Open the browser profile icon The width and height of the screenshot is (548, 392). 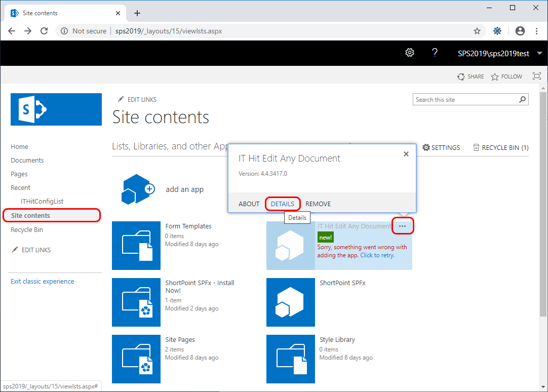click(520, 31)
